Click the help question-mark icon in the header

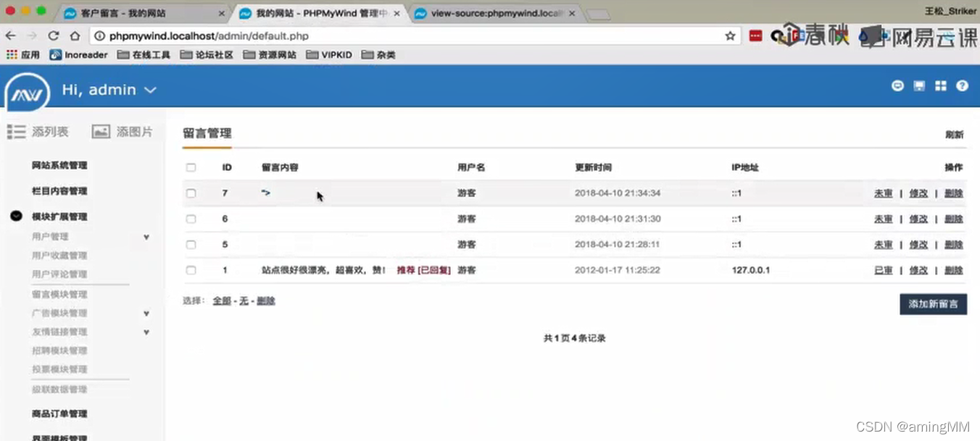coord(963,85)
